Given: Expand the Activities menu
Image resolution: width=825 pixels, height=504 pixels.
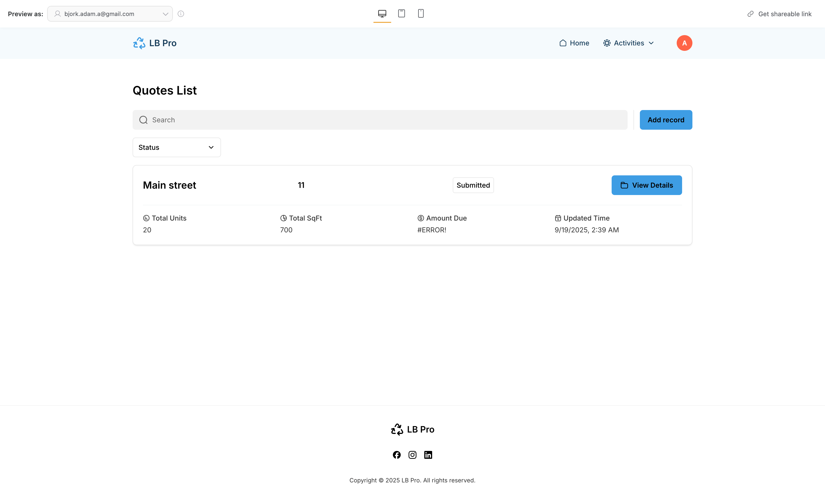Looking at the screenshot, I should 629,43.
